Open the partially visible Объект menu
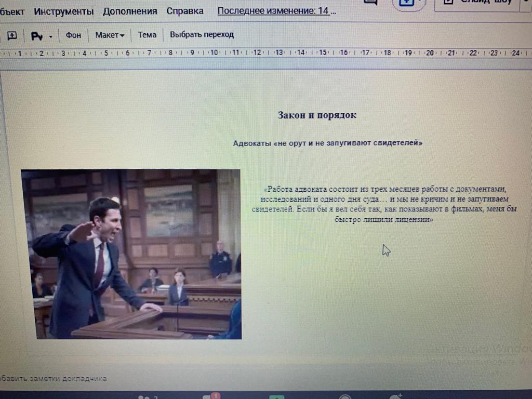 12,11
